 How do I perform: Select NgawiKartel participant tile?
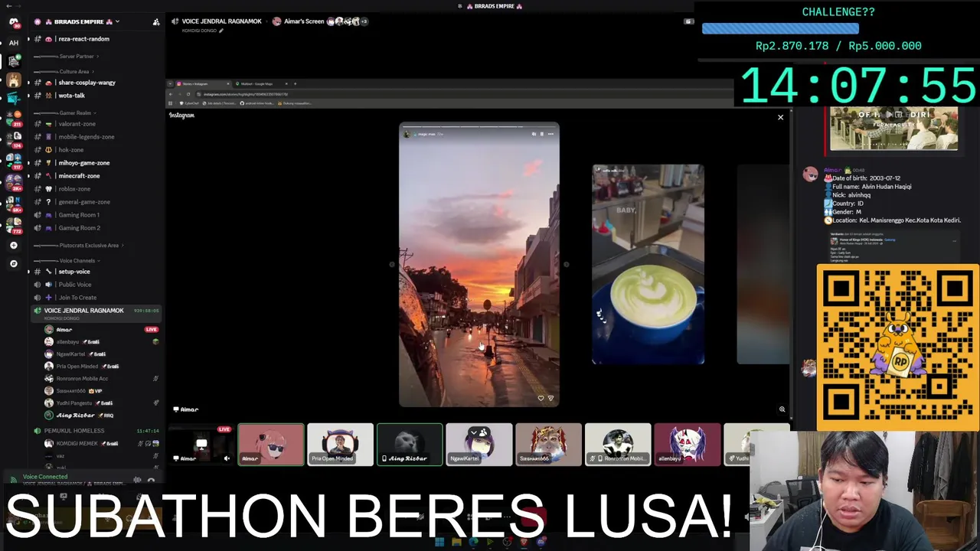point(479,445)
